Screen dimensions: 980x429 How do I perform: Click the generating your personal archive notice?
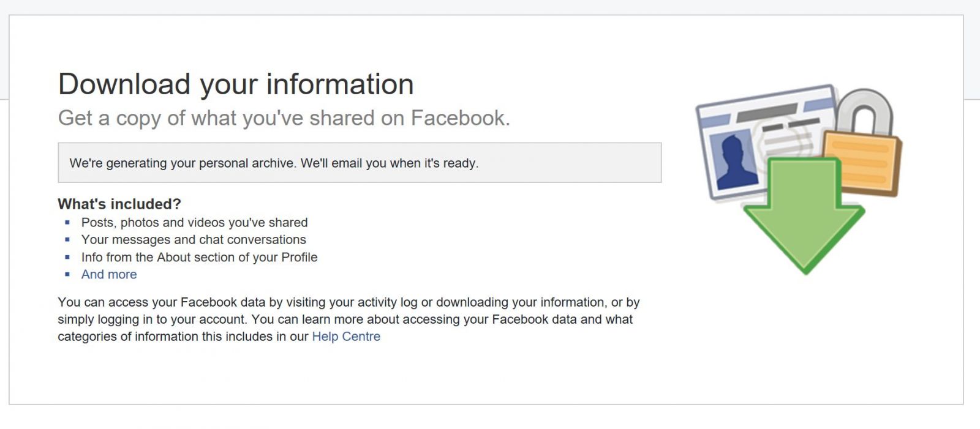point(360,163)
